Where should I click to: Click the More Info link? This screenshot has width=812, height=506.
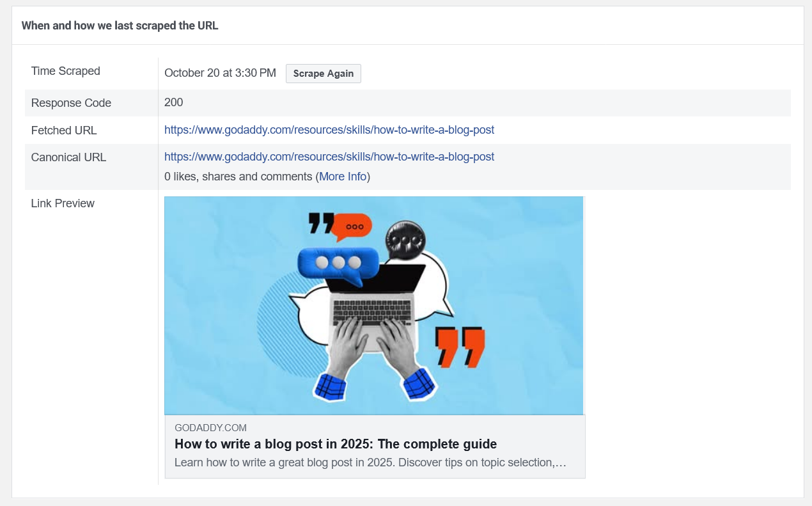343,177
